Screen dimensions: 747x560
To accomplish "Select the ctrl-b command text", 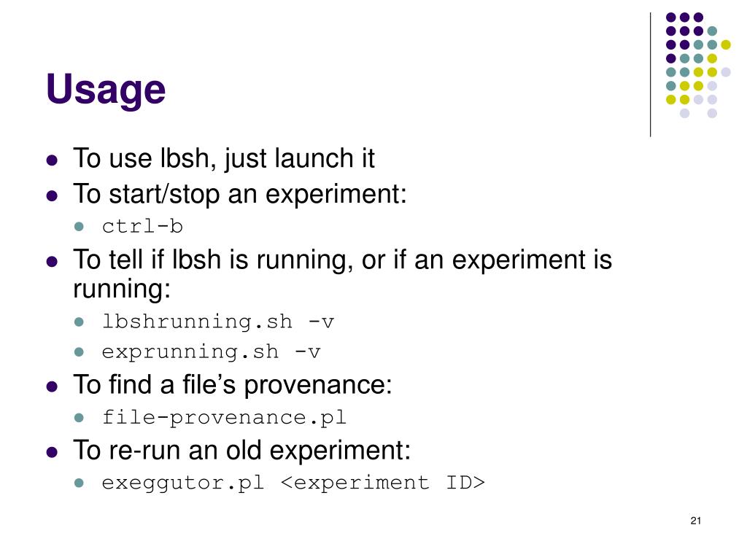I will [x=142, y=226].
